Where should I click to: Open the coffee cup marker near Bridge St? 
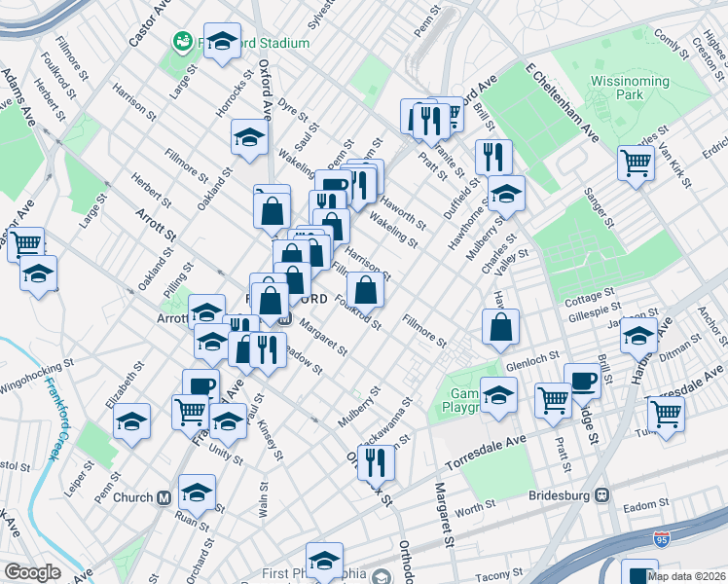583,383
